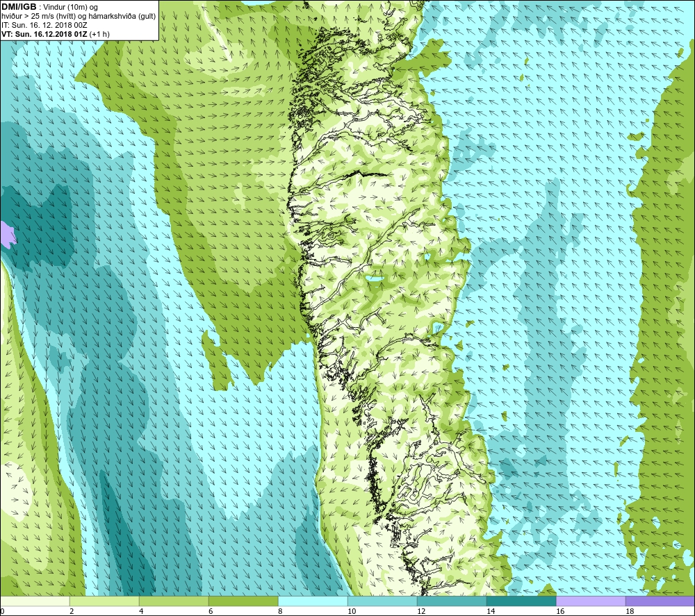The width and height of the screenshot is (695, 616).
Task: Click the small cyan lake in the central land area
Action: pyautogui.click(x=374, y=279)
